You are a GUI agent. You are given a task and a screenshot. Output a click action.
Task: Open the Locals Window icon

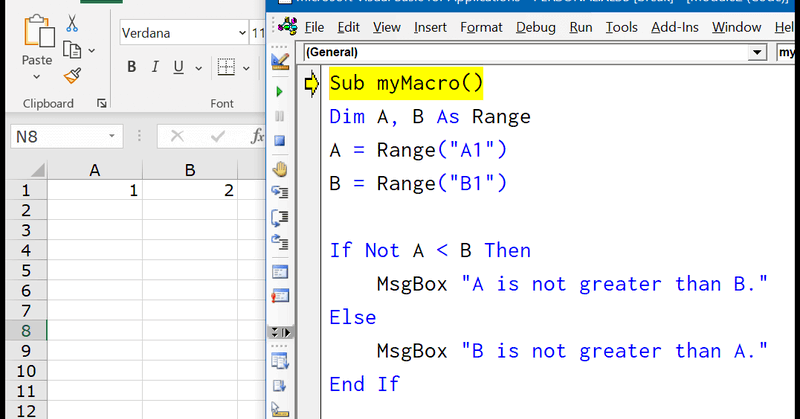point(280,272)
